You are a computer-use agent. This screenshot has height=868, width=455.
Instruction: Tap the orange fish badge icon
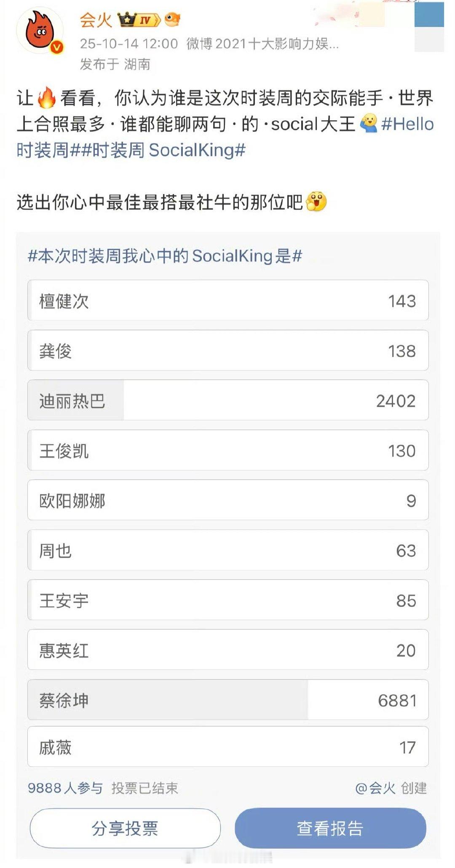pos(172,19)
